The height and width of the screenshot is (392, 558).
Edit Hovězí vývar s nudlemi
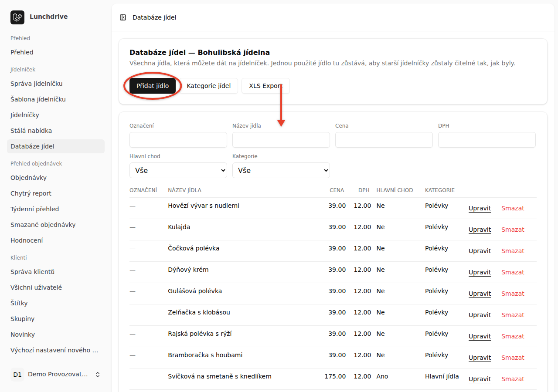coord(480,208)
